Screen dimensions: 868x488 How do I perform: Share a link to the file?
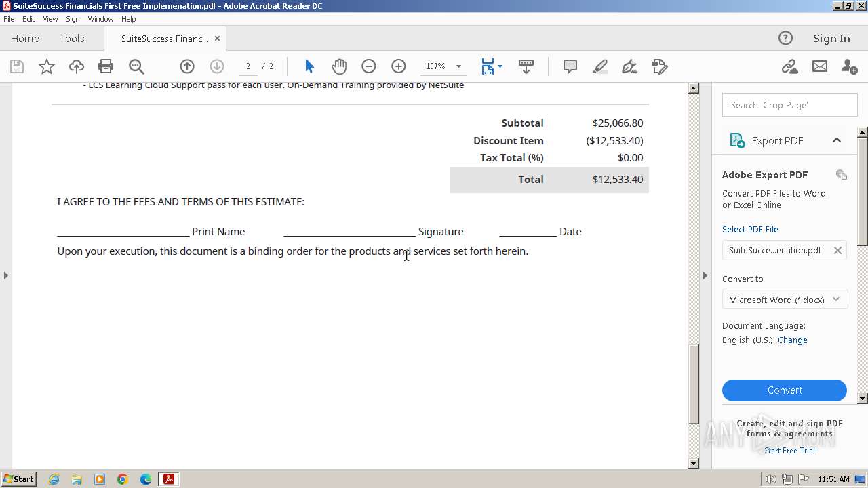[x=789, y=66]
